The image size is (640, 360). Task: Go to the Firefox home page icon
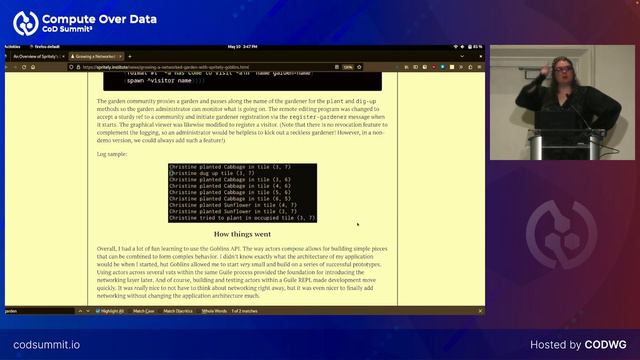[33, 67]
